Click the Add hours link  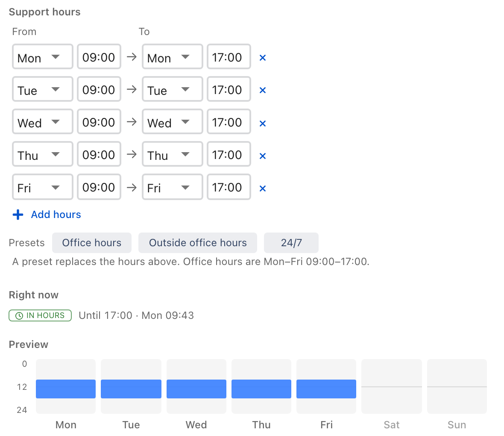pyautogui.click(x=56, y=215)
